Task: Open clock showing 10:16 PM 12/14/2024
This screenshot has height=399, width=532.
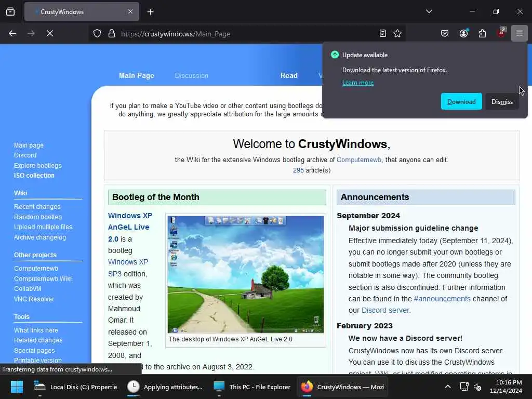Action: 506,387
